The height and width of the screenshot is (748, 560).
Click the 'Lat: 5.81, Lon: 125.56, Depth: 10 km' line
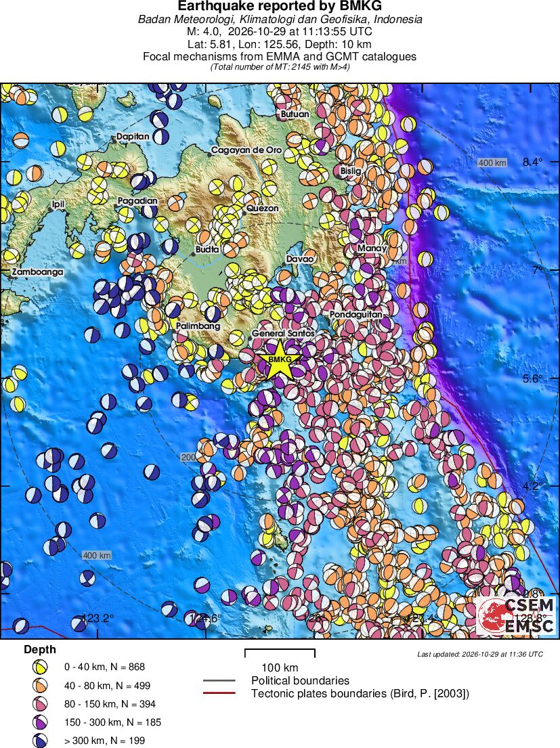[280, 45]
